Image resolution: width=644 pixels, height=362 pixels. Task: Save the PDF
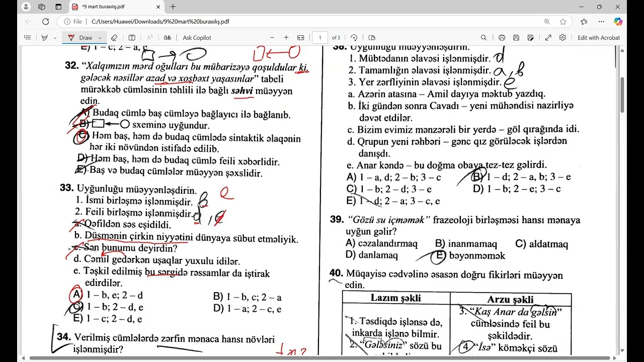[516, 38]
